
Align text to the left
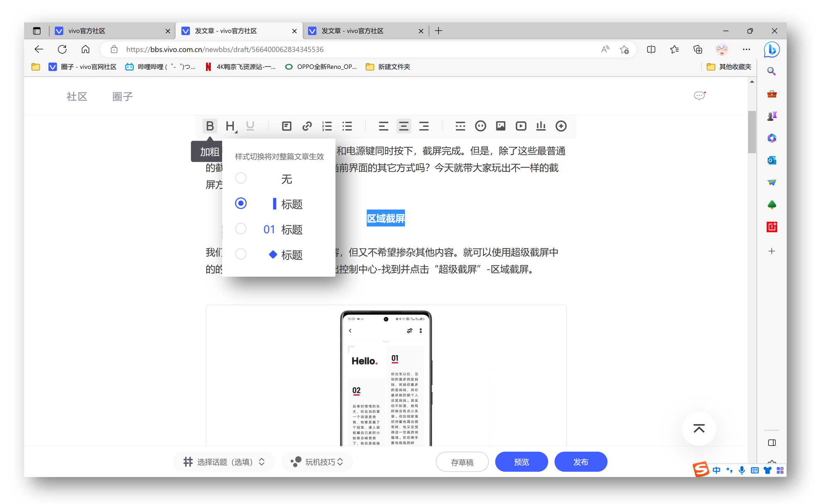click(383, 126)
